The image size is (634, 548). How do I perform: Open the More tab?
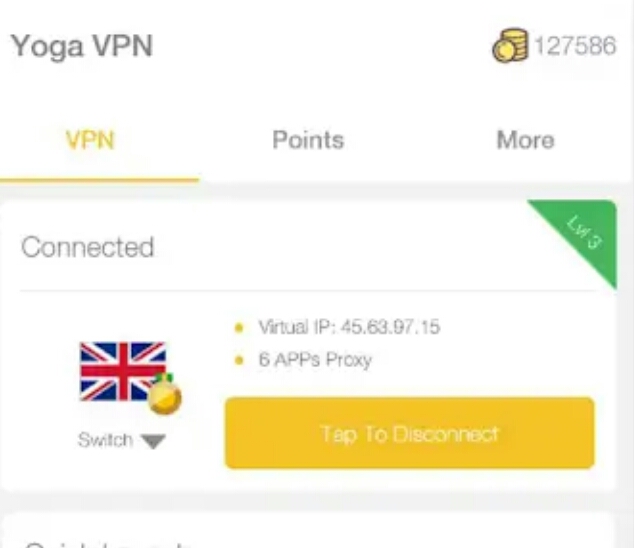525,140
